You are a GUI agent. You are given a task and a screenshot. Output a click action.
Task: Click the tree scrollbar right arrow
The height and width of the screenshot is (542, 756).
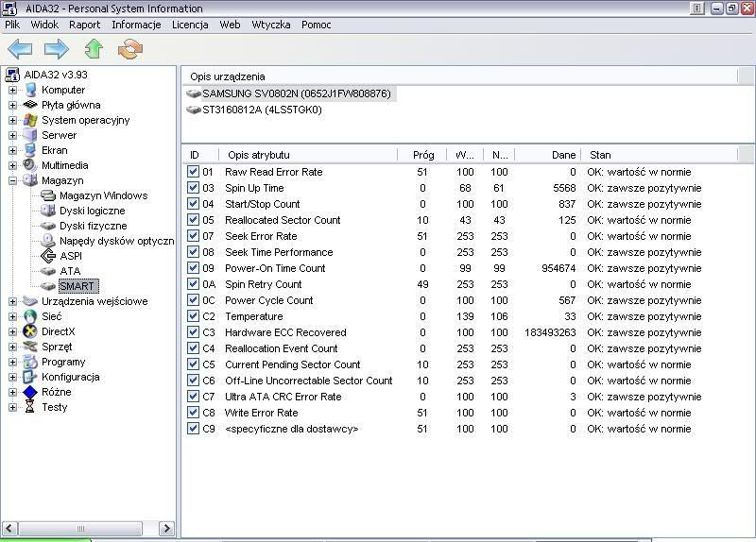point(166,529)
